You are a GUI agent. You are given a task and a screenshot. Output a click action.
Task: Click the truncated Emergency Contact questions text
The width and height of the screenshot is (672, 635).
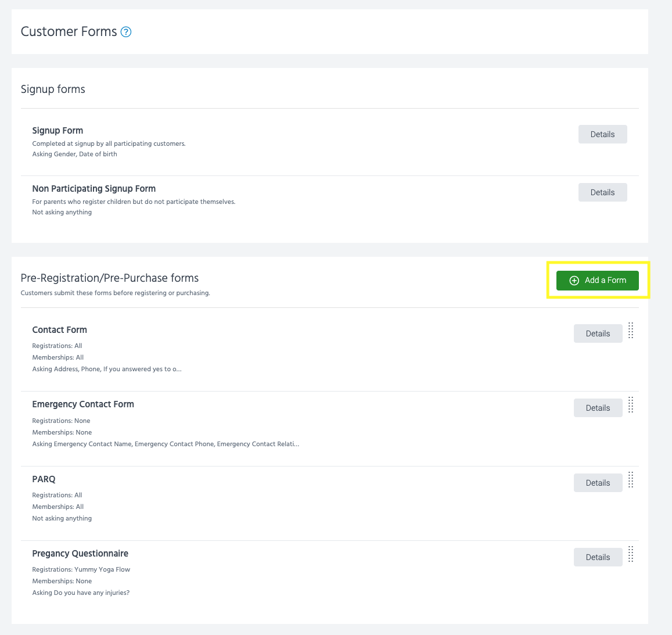pyautogui.click(x=166, y=444)
